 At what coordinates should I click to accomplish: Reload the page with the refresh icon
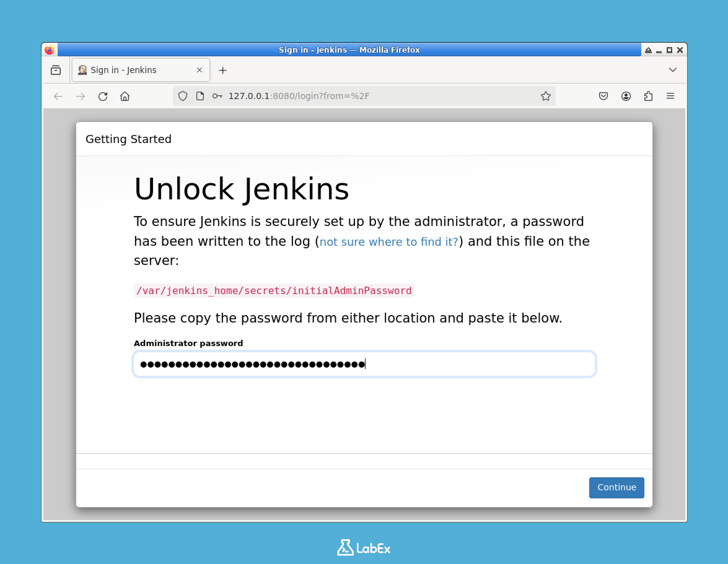(x=103, y=96)
